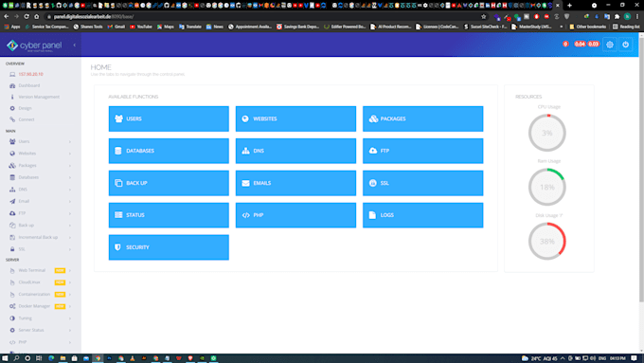Click the Ram Usage gauge
Screen dimensions: 644x363
point(547,187)
